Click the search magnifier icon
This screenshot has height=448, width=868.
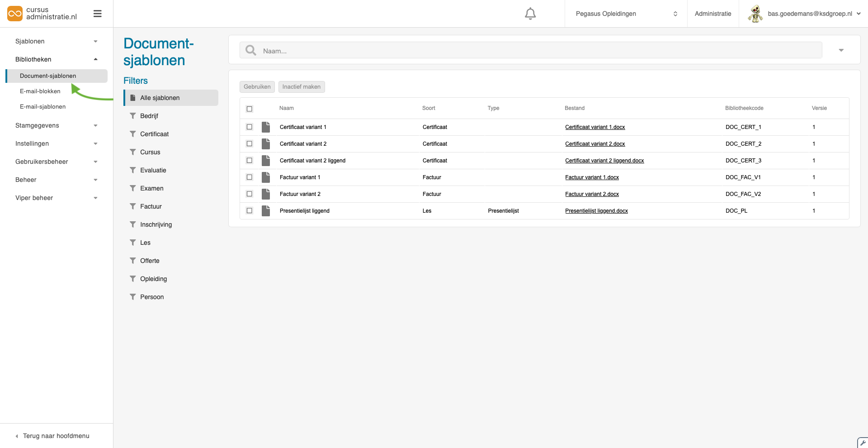point(251,50)
